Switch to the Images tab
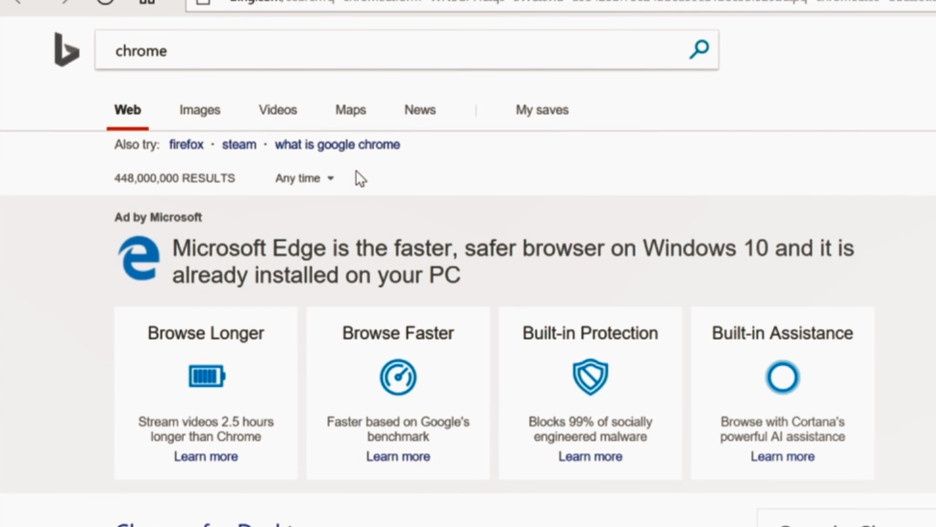The width and height of the screenshot is (936, 527). [200, 110]
